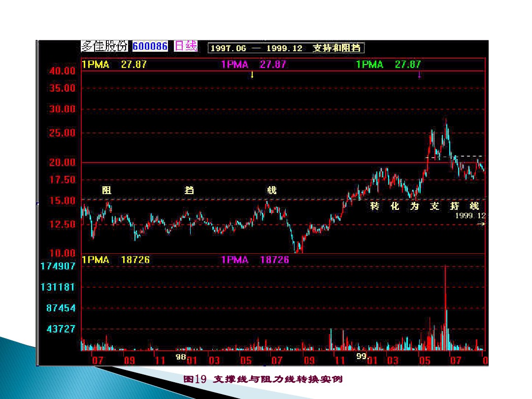The width and height of the screenshot is (532, 399).
Task: Click the 12.50 price axis label
Action: click(63, 224)
